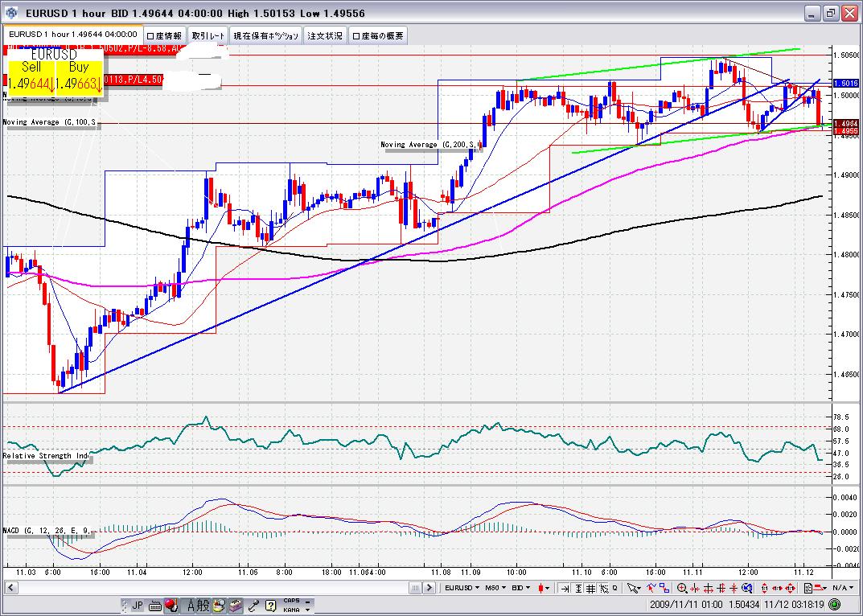Image resolution: width=863 pixels, height=616 pixels.
Task: Click the scrollbar grip button left of the arrow
Action: [x=415, y=588]
